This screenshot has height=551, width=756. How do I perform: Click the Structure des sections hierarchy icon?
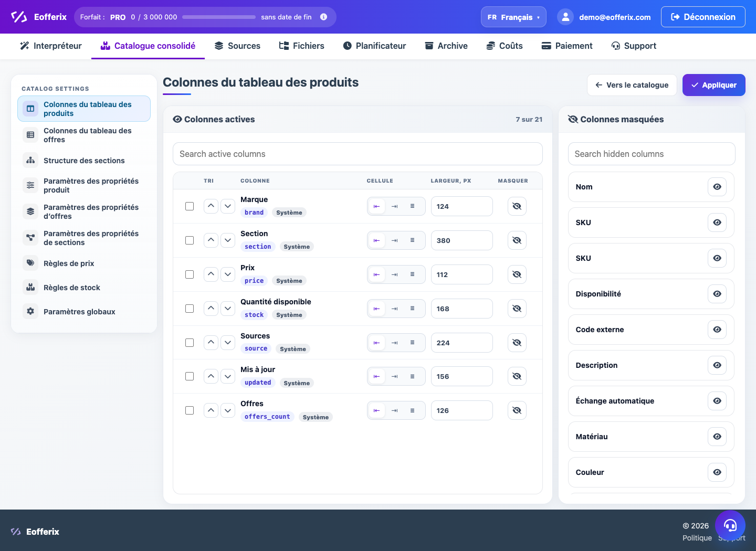[30, 160]
